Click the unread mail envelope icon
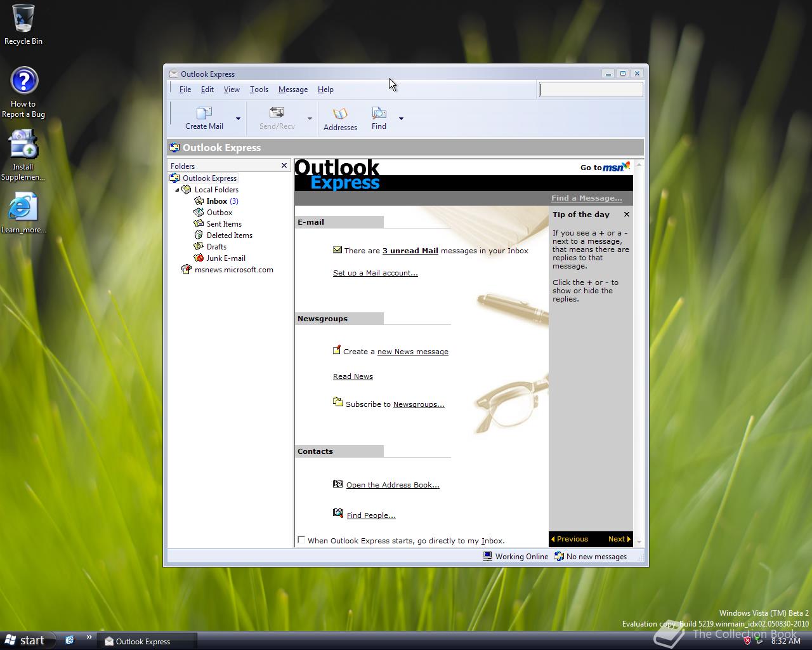Image resolution: width=812 pixels, height=650 pixels. [x=337, y=250]
